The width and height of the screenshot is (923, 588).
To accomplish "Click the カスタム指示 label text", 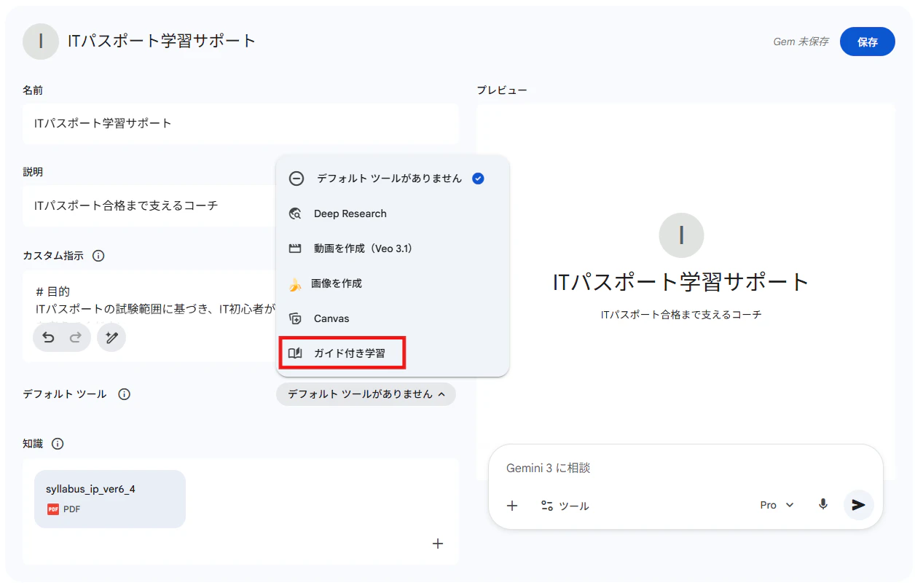I will (x=53, y=256).
